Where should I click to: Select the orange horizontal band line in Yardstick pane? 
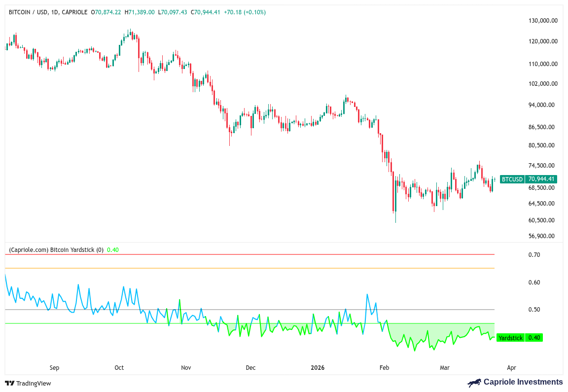(247, 268)
